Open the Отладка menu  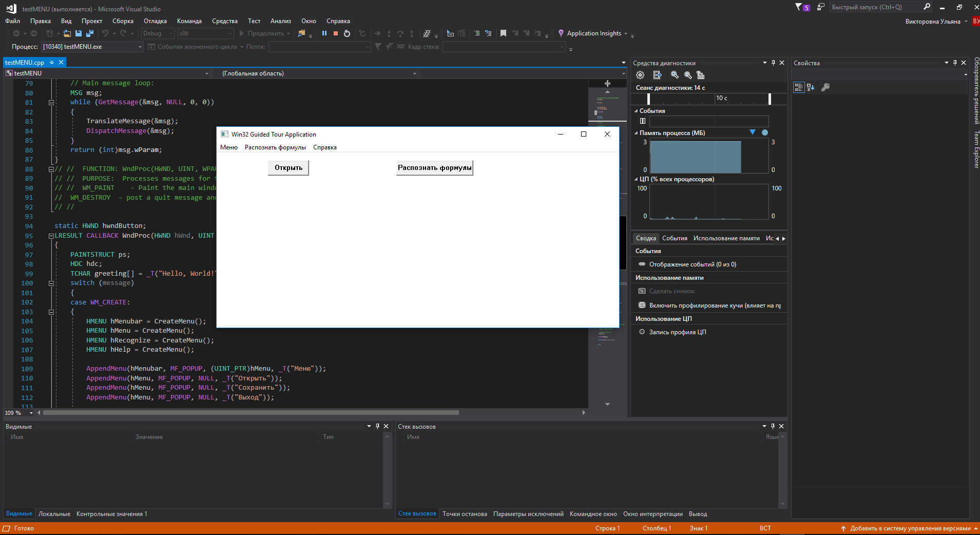pos(155,21)
